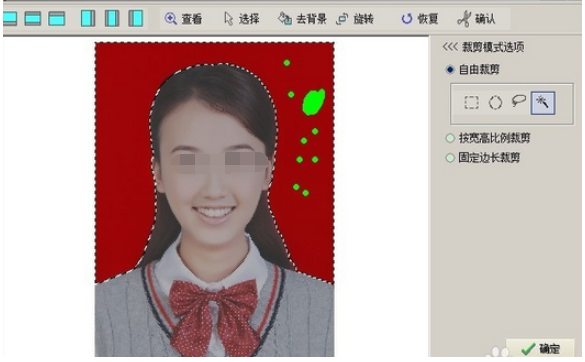This screenshot has width=585, height=362.
Task: Select the second cyan horizontal-layout icon
Action: tap(33, 18)
